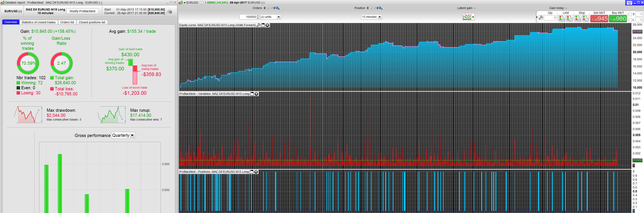The image size is (644, 213).
Task: Click the EURUSD instrument info icon
Action: click(x=202, y=3)
